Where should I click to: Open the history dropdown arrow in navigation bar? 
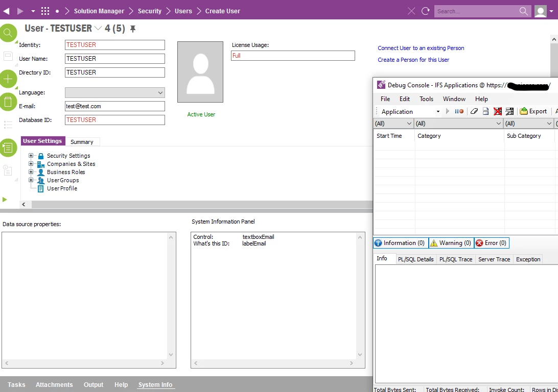click(x=33, y=11)
